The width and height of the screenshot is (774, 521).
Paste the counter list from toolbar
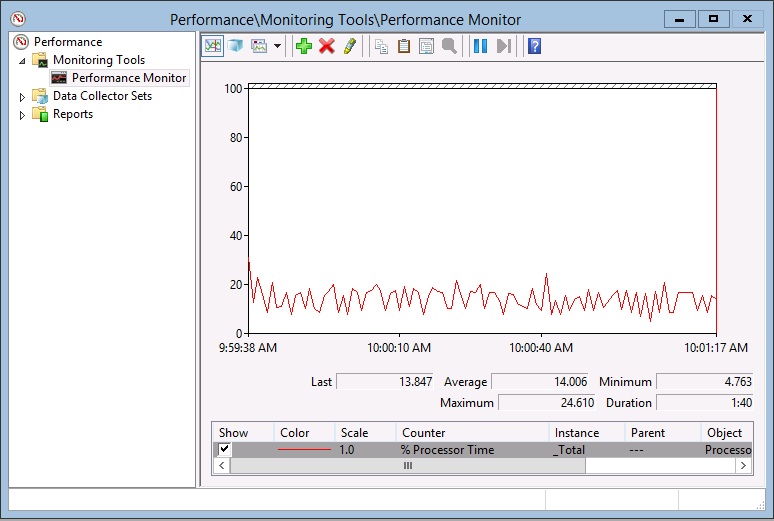tap(404, 46)
